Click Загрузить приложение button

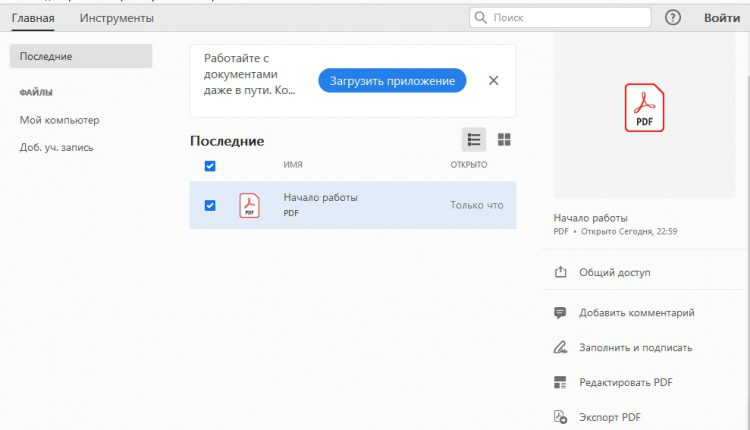[392, 80]
